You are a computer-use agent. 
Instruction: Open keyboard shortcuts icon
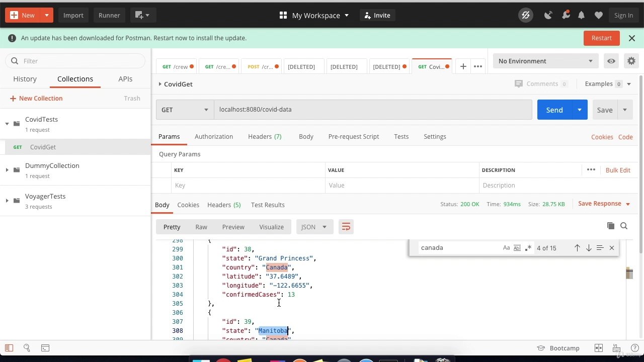click(616, 347)
